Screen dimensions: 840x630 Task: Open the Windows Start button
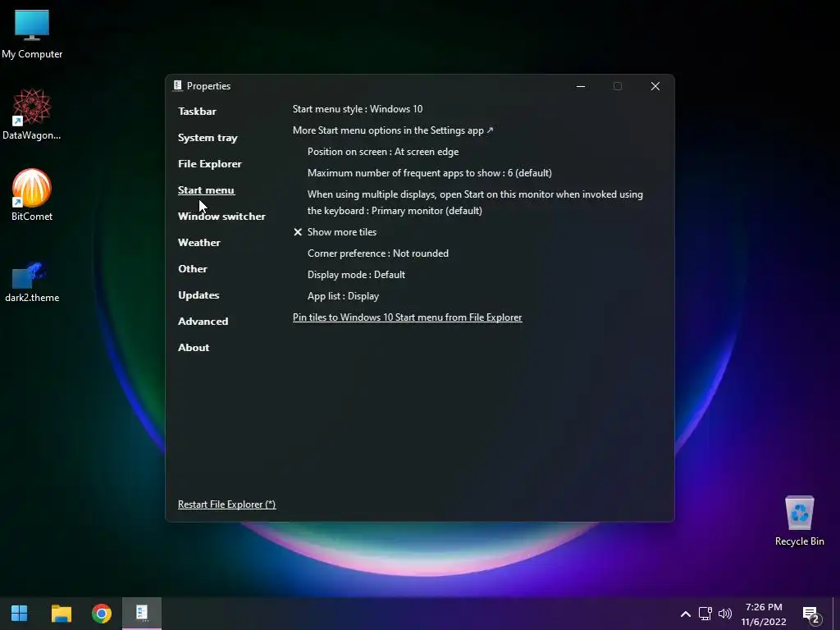(x=20, y=613)
